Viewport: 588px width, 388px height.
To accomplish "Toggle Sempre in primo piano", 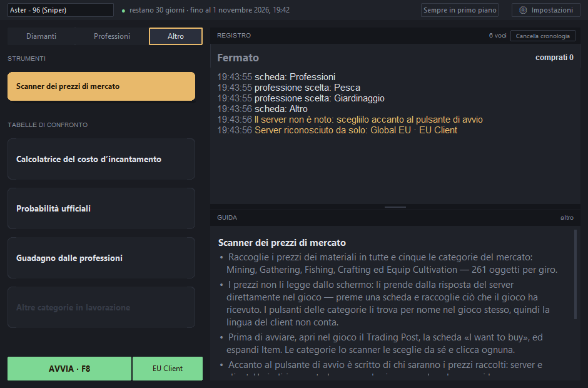I will [x=460, y=10].
